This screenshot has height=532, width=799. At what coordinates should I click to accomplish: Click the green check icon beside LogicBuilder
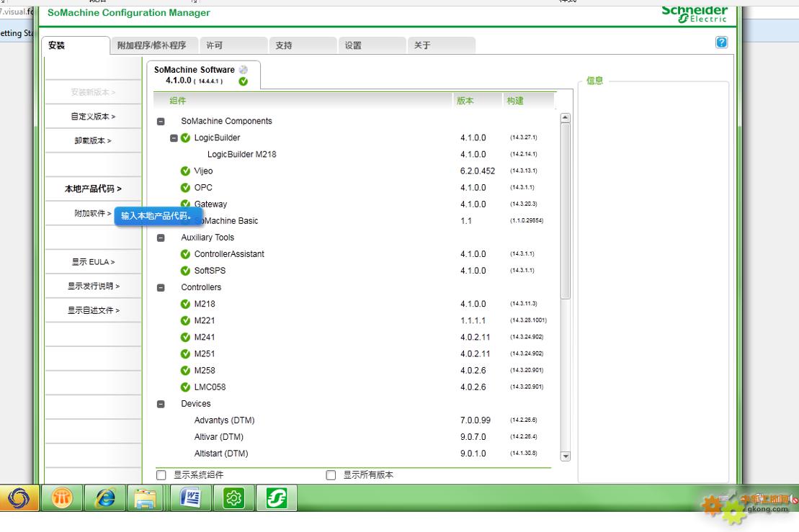[x=185, y=138]
